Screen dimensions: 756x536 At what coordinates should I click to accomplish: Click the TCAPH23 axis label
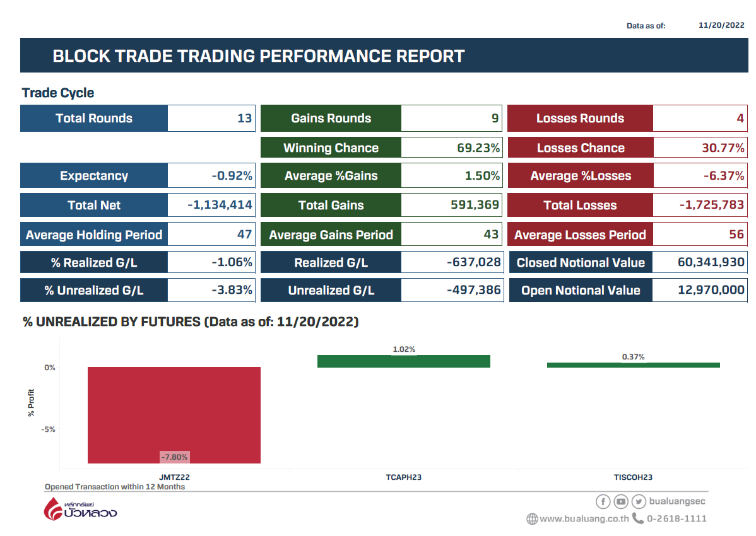(x=403, y=477)
